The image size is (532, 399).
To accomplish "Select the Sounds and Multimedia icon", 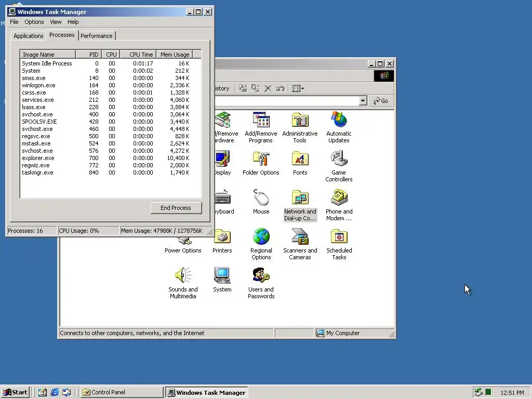I will click(183, 283).
